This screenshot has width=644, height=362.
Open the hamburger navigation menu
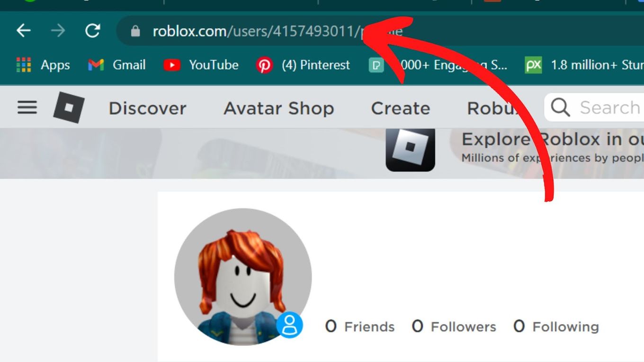[27, 107]
